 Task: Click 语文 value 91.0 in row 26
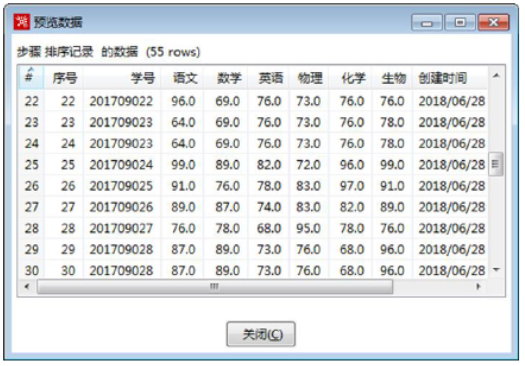point(183,186)
